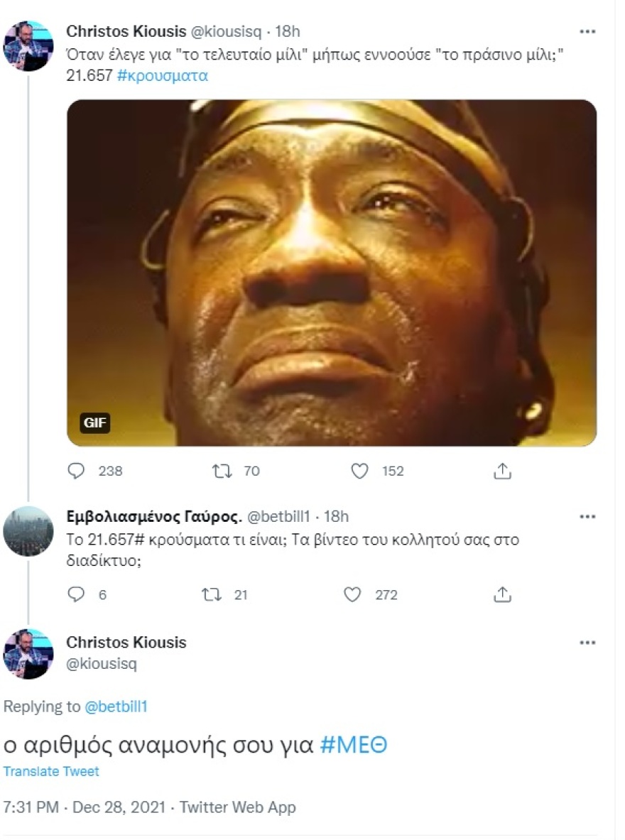Viewport: 625px width, 840px height.
Task: Open the #ΜΕΘ hashtag link
Action: pyautogui.click(x=354, y=746)
